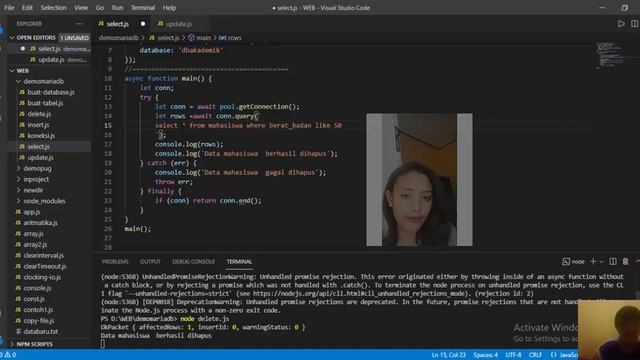Run the file with the play icon

point(621,24)
